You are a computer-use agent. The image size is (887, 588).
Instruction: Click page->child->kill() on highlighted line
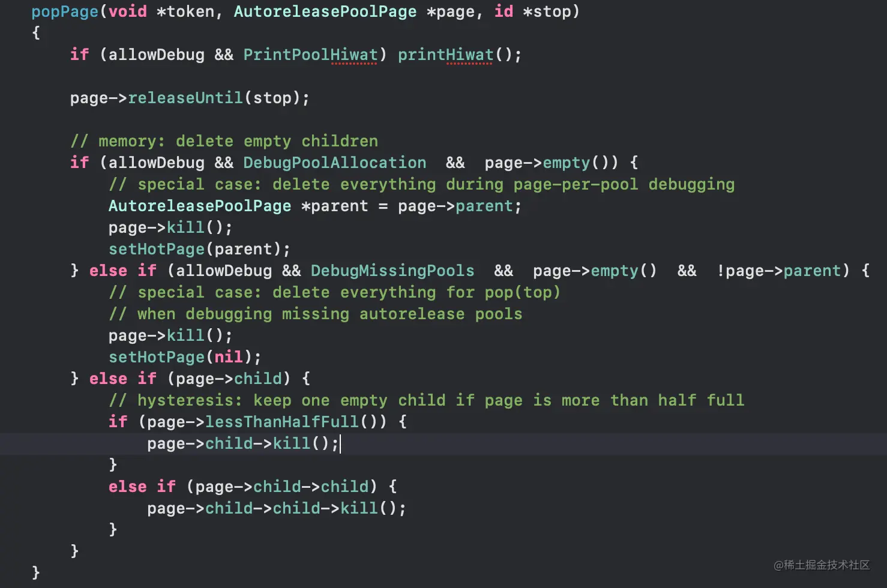tap(243, 443)
